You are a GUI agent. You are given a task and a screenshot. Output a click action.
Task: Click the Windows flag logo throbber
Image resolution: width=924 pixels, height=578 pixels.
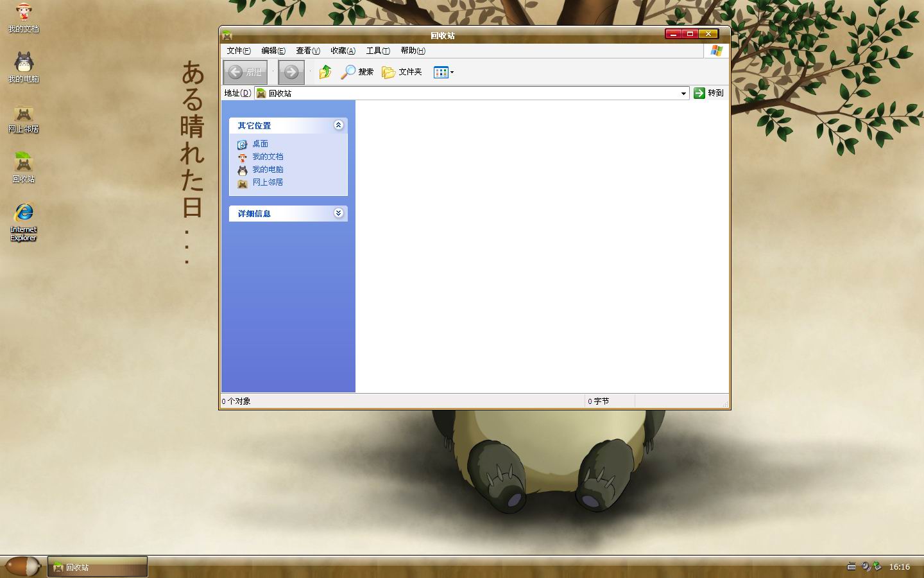717,51
